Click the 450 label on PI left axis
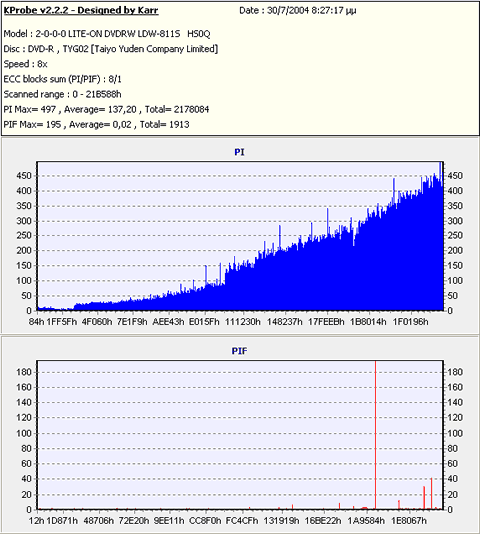480x534 pixels. [24, 176]
